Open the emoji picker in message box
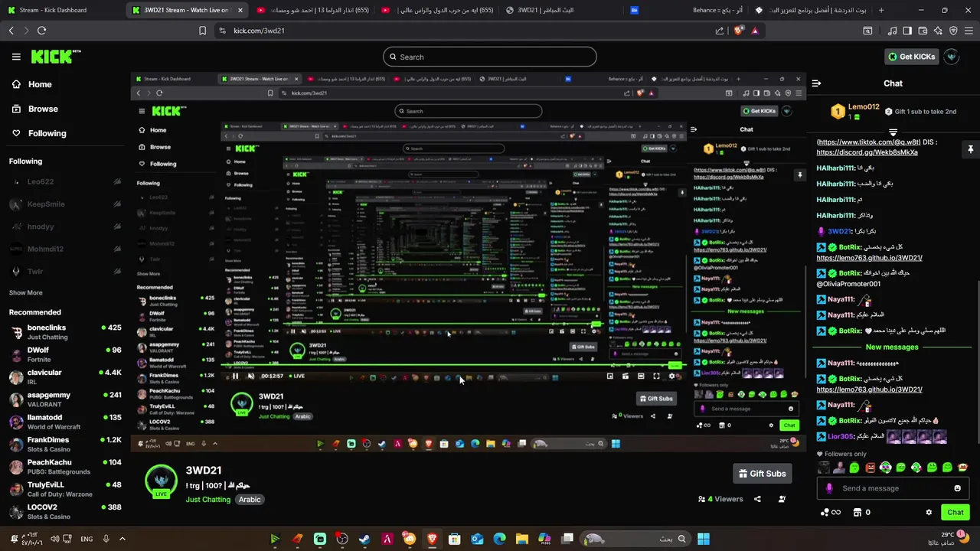This screenshot has width=980, height=551. click(957, 488)
